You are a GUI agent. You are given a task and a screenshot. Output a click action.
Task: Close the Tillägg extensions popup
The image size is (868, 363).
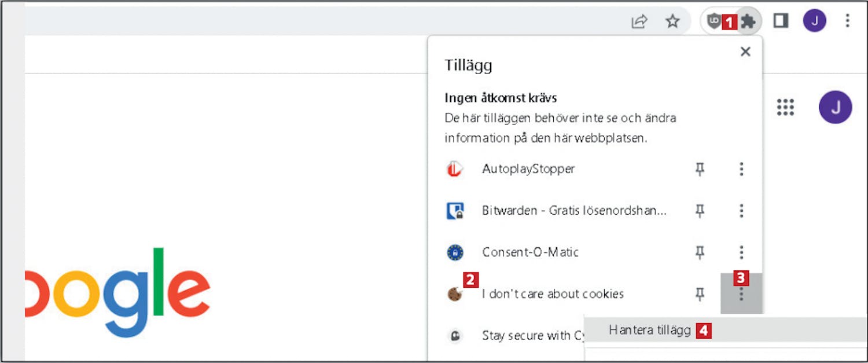[x=745, y=52]
